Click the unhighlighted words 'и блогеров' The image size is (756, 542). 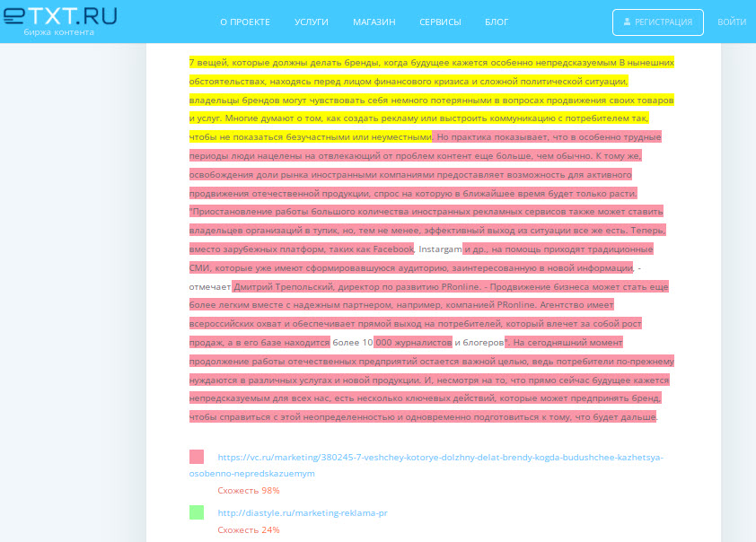[479, 343]
